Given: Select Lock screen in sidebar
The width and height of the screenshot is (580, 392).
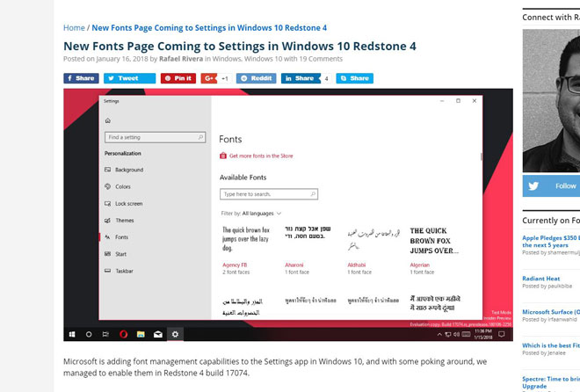Looking at the screenshot, I should [x=128, y=204].
